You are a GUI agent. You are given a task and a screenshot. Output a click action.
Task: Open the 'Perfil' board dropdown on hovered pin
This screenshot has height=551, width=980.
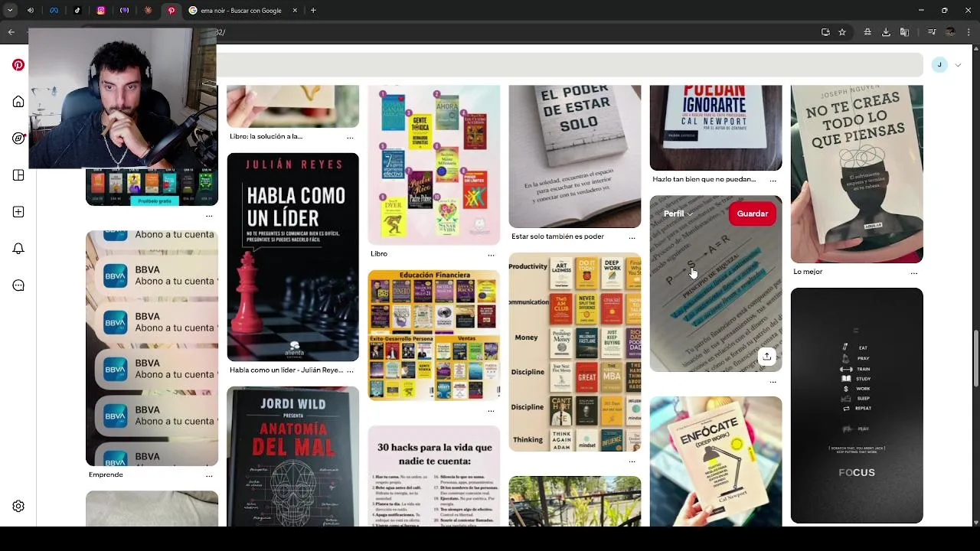point(678,214)
